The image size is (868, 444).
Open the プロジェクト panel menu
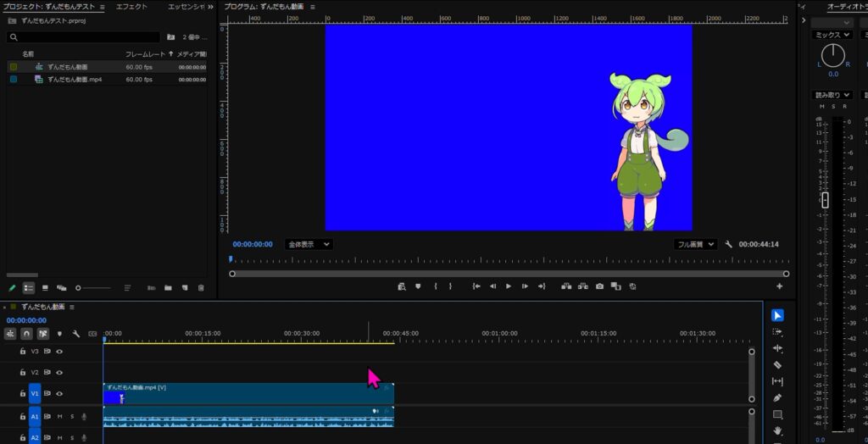[x=102, y=7]
